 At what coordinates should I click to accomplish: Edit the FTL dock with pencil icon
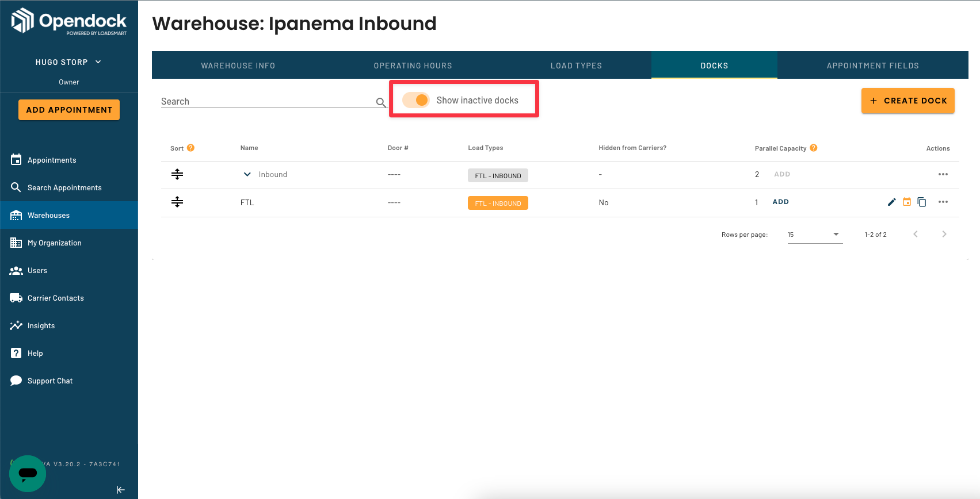pyautogui.click(x=892, y=202)
